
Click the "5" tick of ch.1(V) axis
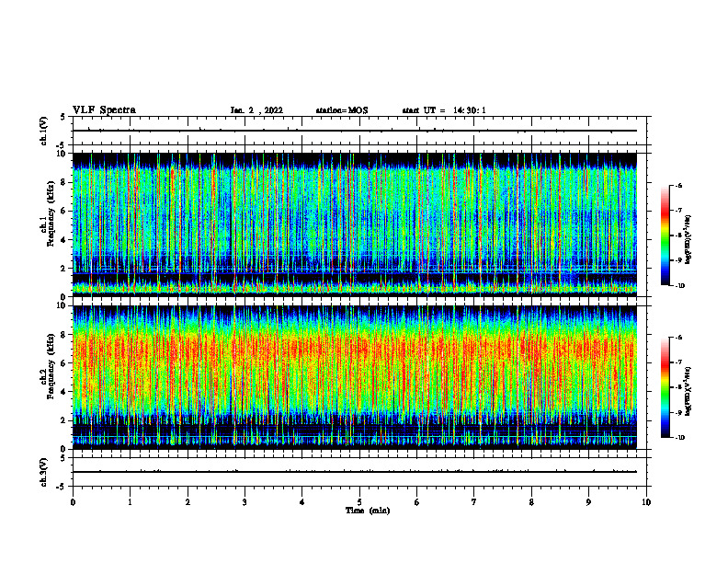(63, 117)
